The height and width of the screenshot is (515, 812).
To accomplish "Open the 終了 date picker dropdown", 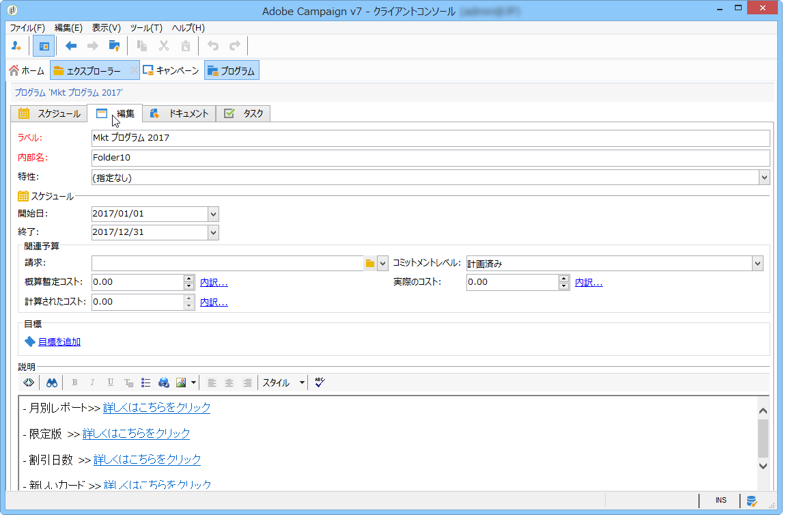I will [213, 233].
